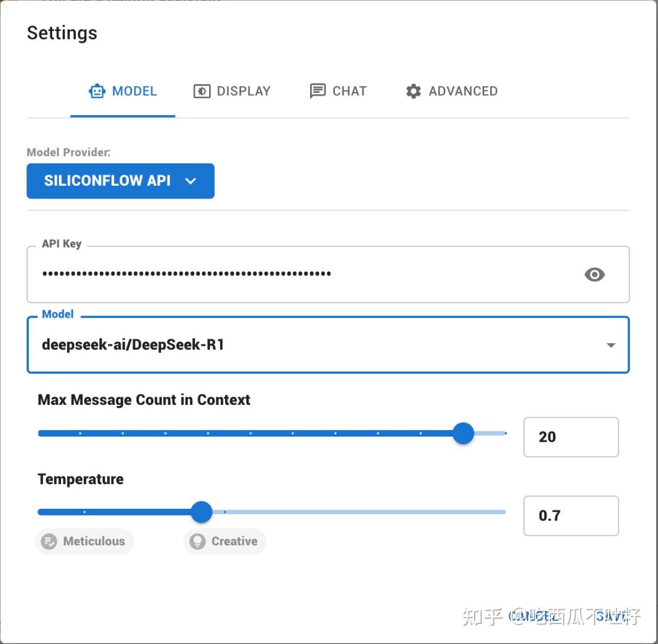This screenshot has width=658, height=644.
Task: Click the Meticulous chip icon
Action: tap(49, 541)
